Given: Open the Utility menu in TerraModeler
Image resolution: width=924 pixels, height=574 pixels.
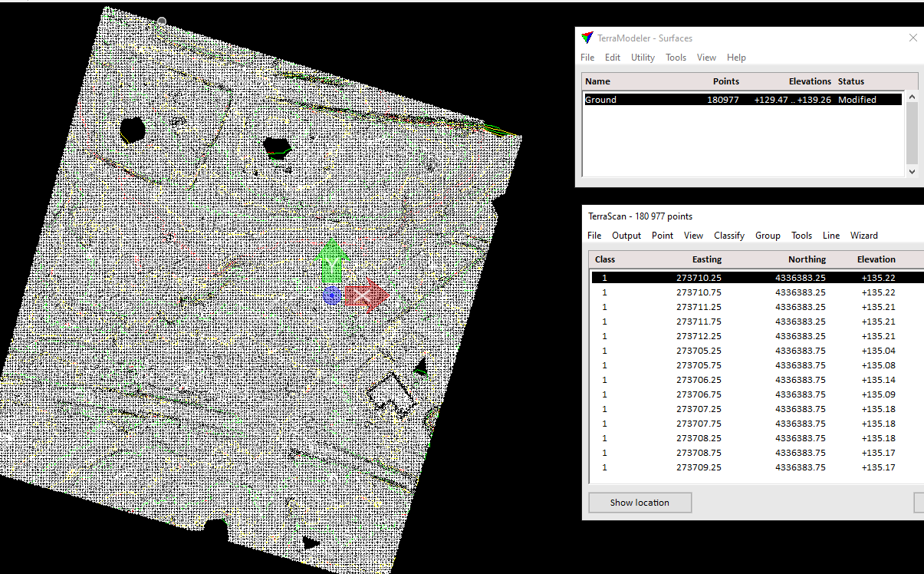Looking at the screenshot, I should click(643, 58).
